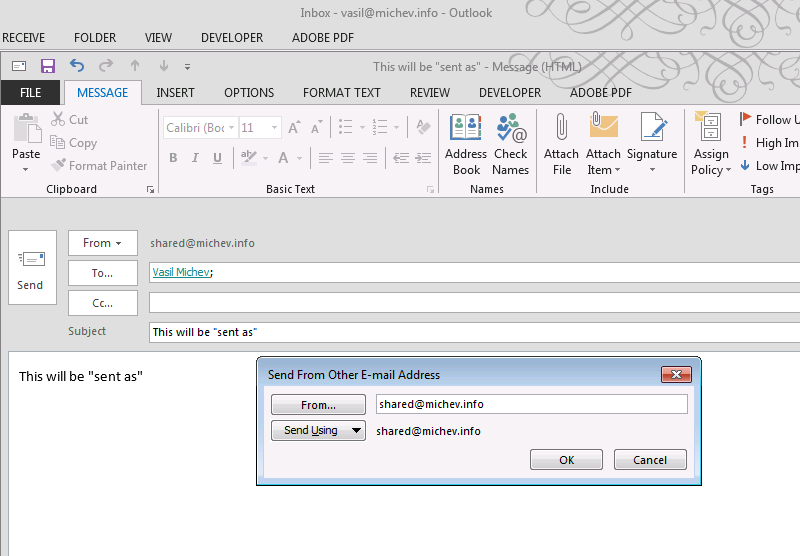Switch to the INSERT ribbon tab
800x556 pixels.
click(x=176, y=93)
